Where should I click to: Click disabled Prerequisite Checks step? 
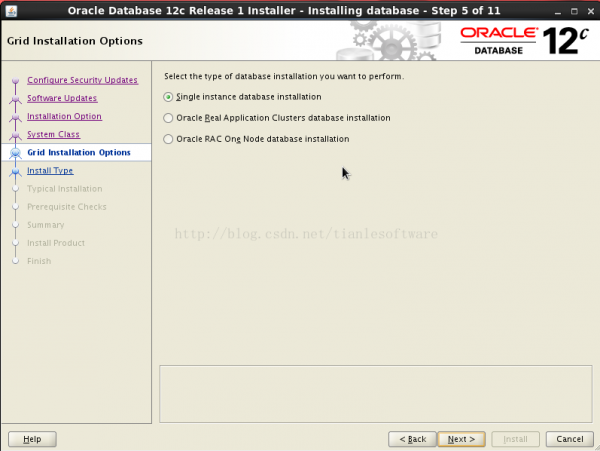67,207
